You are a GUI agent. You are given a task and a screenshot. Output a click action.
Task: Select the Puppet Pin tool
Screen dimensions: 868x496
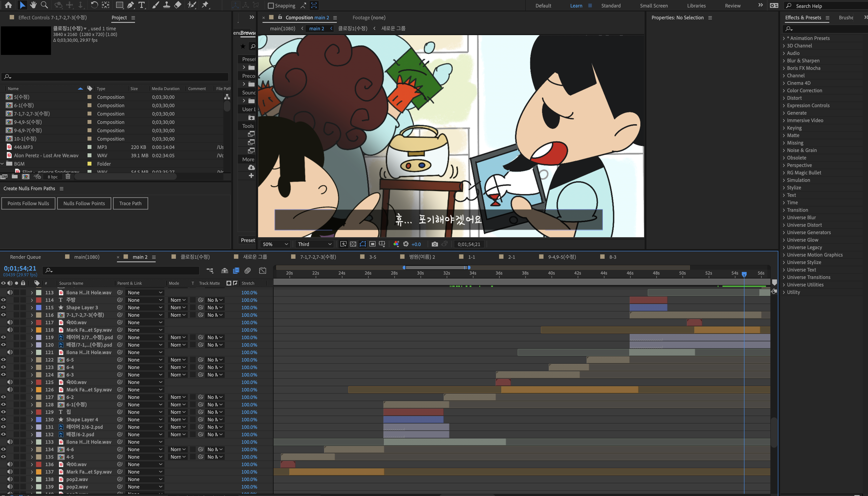(205, 5)
